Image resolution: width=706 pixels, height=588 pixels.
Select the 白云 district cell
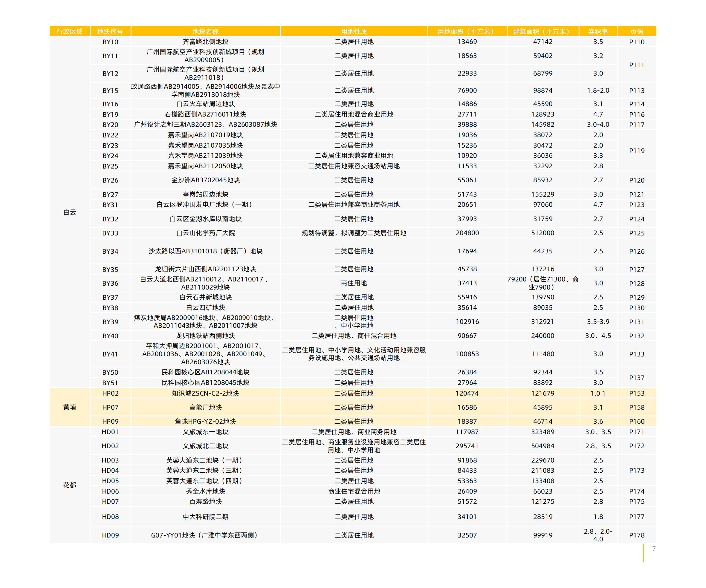point(70,212)
